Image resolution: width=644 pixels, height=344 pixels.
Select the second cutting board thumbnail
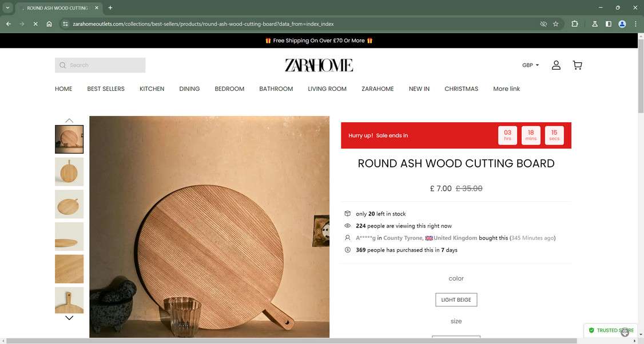coord(69,171)
